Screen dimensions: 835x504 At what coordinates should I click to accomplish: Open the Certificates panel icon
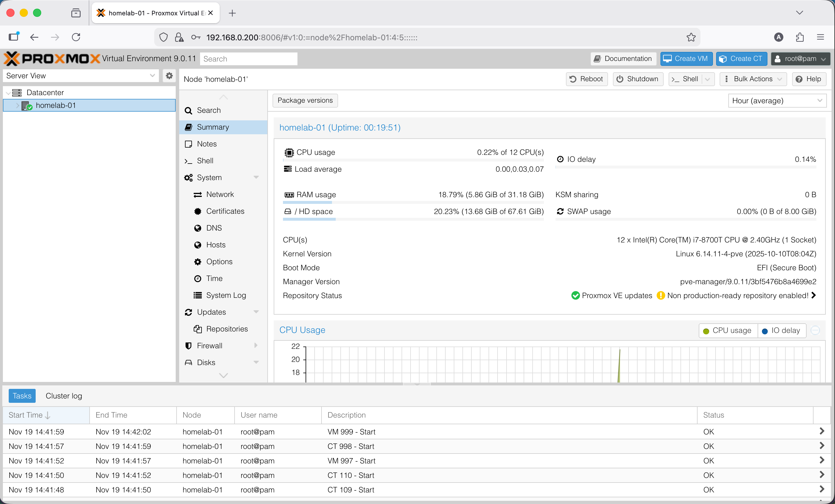[x=198, y=211]
